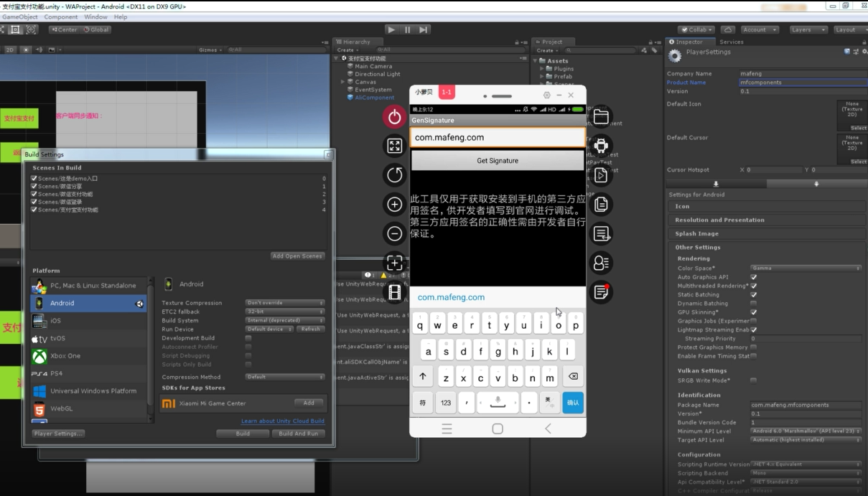Click emulator red power button

[394, 117]
